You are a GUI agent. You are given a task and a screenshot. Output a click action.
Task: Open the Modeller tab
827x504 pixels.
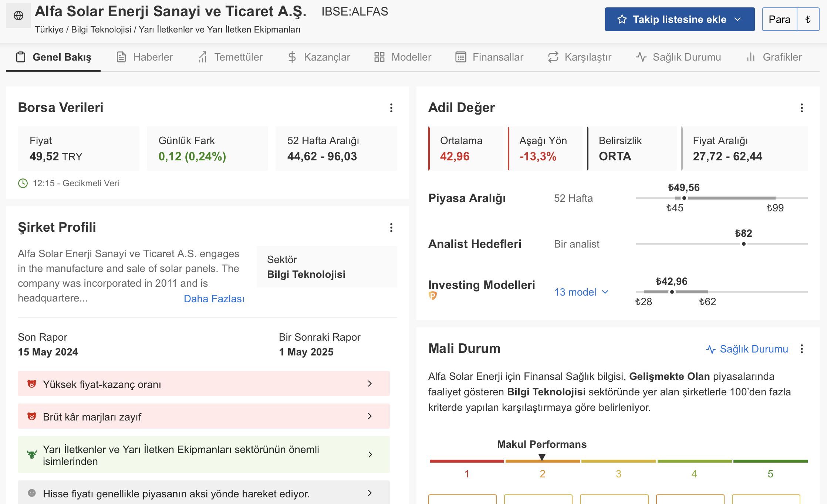402,57
